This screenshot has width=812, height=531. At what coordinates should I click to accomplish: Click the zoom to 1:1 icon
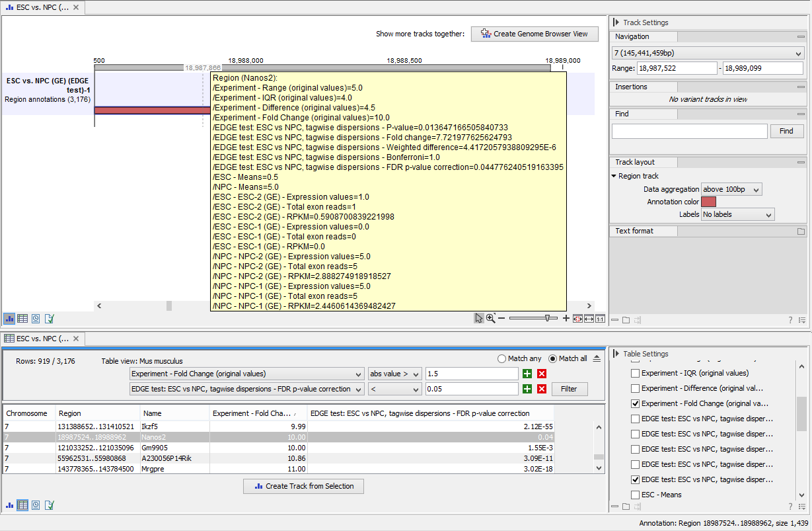[600, 318]
